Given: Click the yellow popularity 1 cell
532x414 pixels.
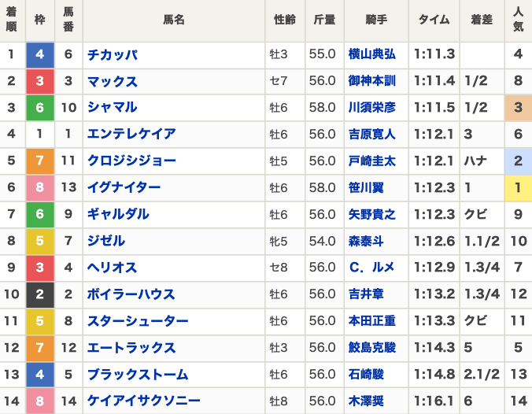Looking at the screenshot, I should tap(518, 188).
